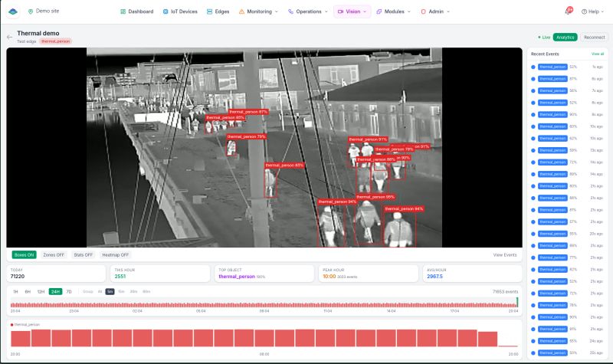The width and height of the screenshot is (613, 364).
Task: Open the Vision dropdown
Action: coord(352,11)
